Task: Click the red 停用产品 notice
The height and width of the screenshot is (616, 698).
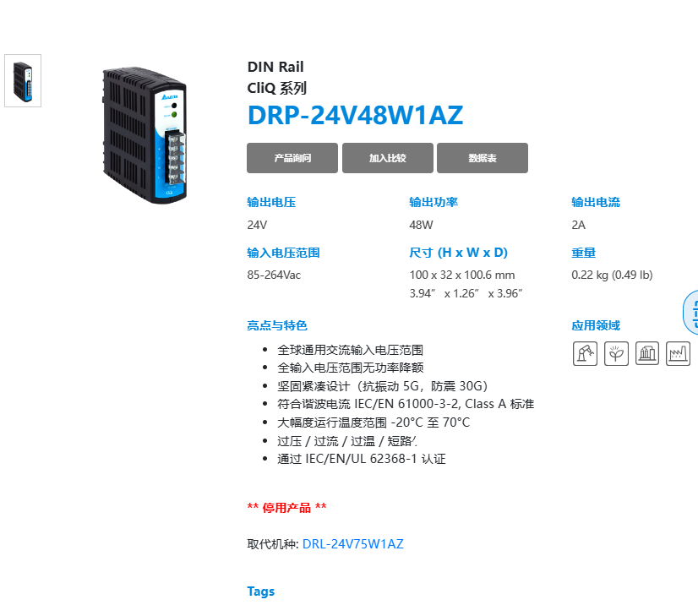Action: point(286,507)
